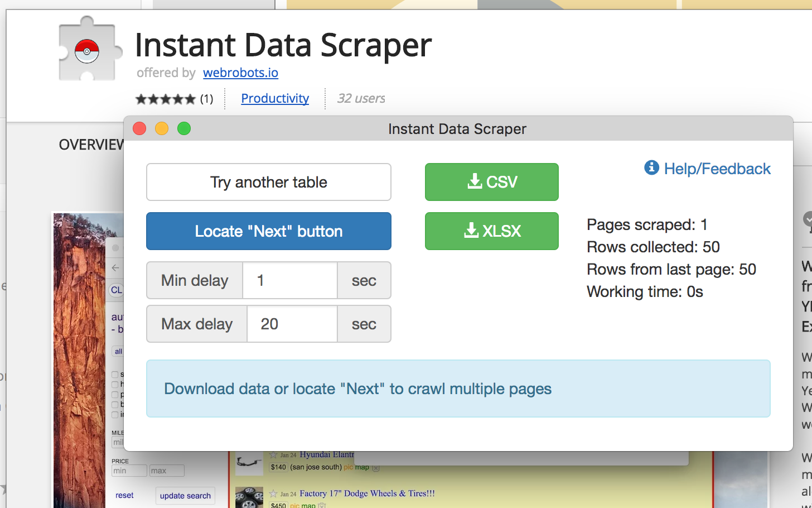Tick the sidebar checkbox labeled with 's'

tap(115, 375)
